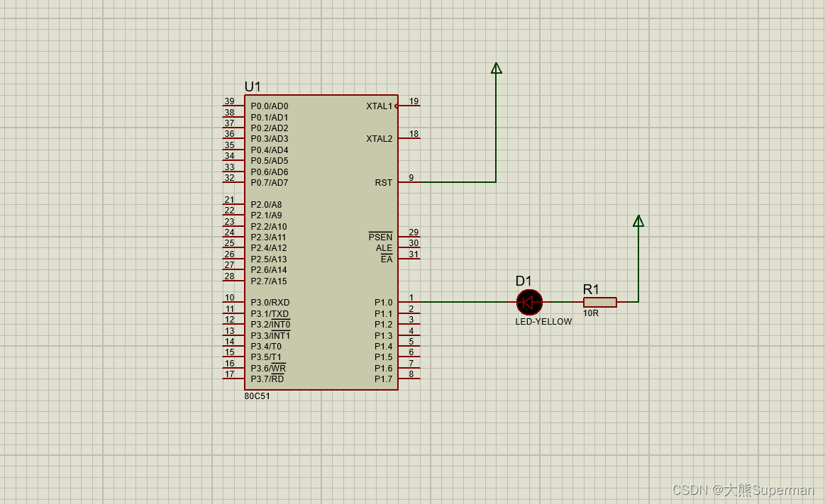This screenshot has width=825, height=504.
Task: Click the P1.5 pin label
Action: (384, 357)
